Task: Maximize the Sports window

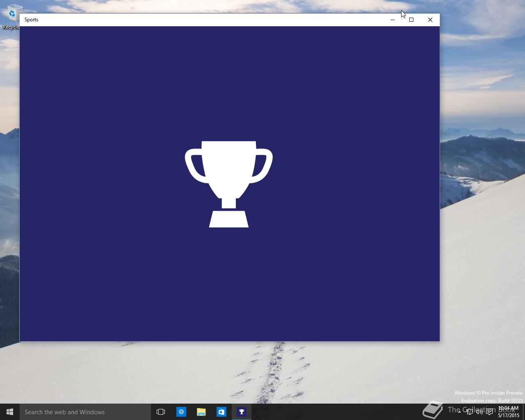Action: (x=411, y=20)
